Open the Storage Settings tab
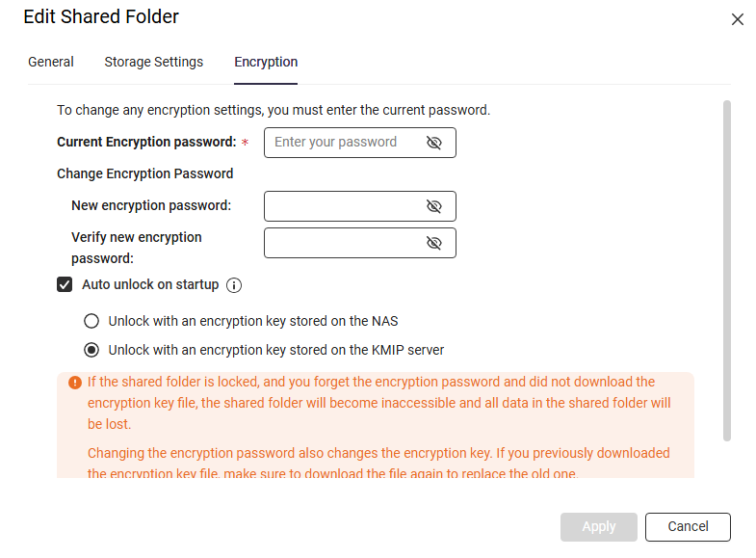Viewport: 756px width, 558px height. [x=154, y=62]
